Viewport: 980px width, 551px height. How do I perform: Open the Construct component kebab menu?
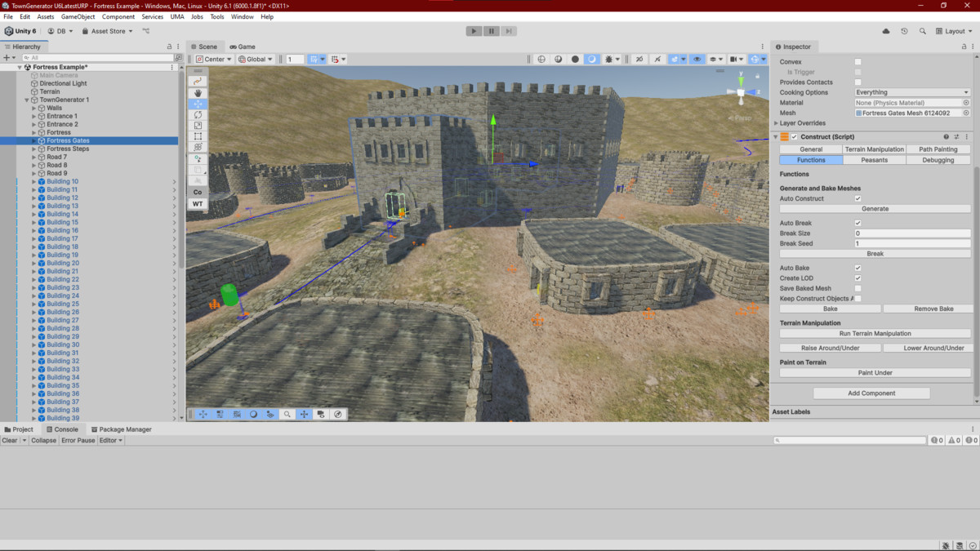(967, 137)
